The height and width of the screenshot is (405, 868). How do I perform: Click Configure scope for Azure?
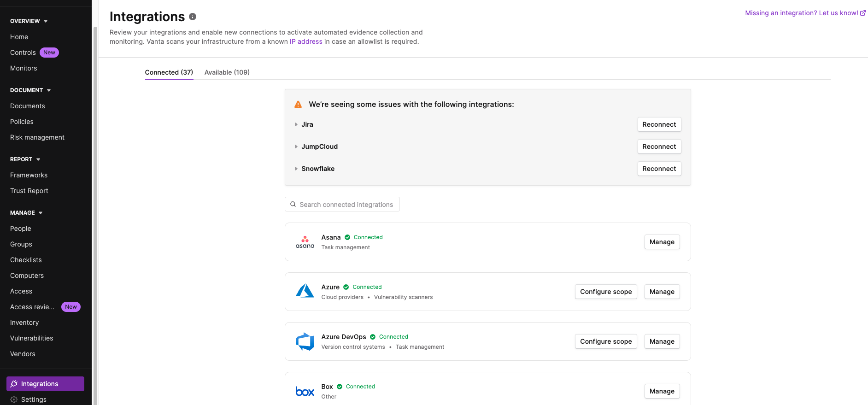[x=606, y=292]
